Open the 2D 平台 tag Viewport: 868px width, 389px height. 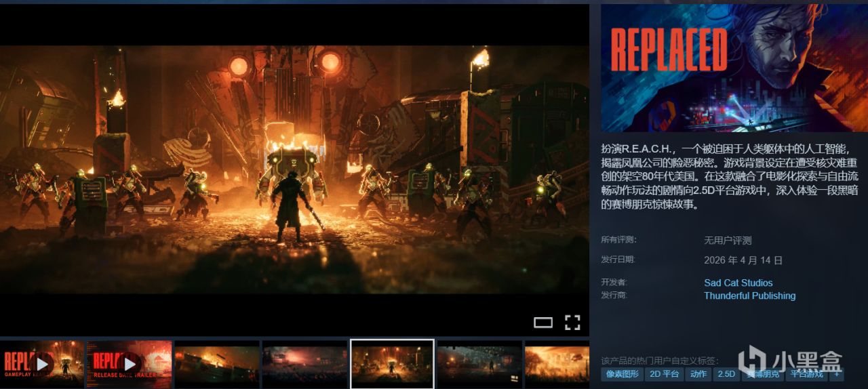coord(664,374)
